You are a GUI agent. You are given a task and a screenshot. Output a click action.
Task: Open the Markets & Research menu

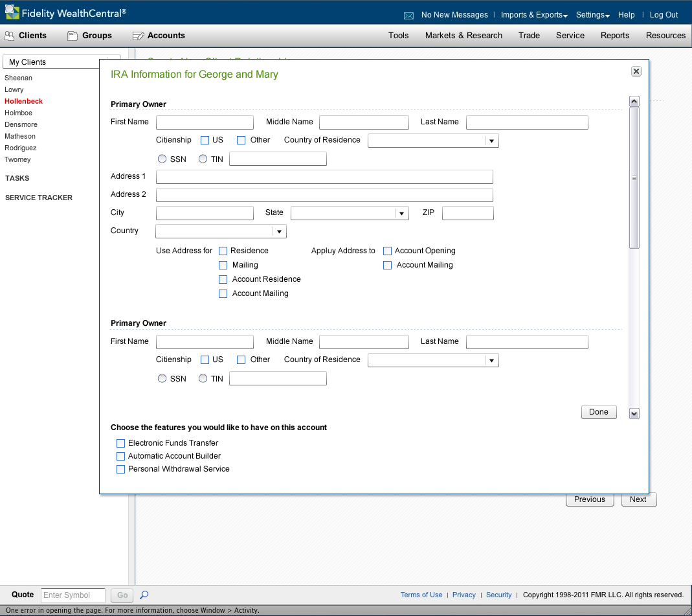(463, 36)
